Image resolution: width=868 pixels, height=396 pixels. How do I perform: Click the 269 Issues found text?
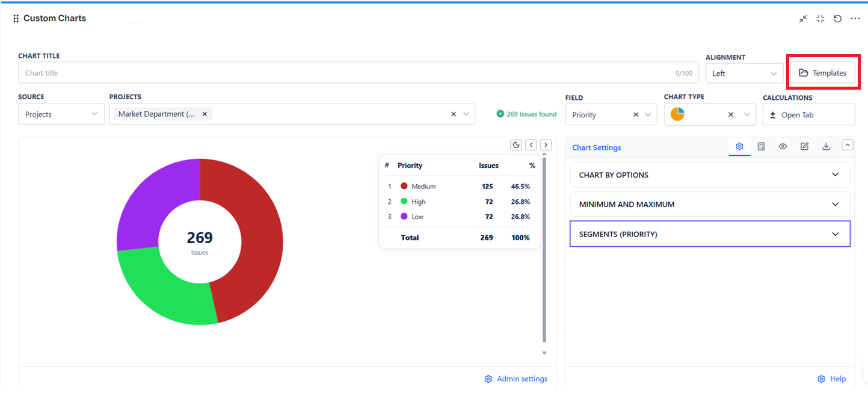(531, 114)
